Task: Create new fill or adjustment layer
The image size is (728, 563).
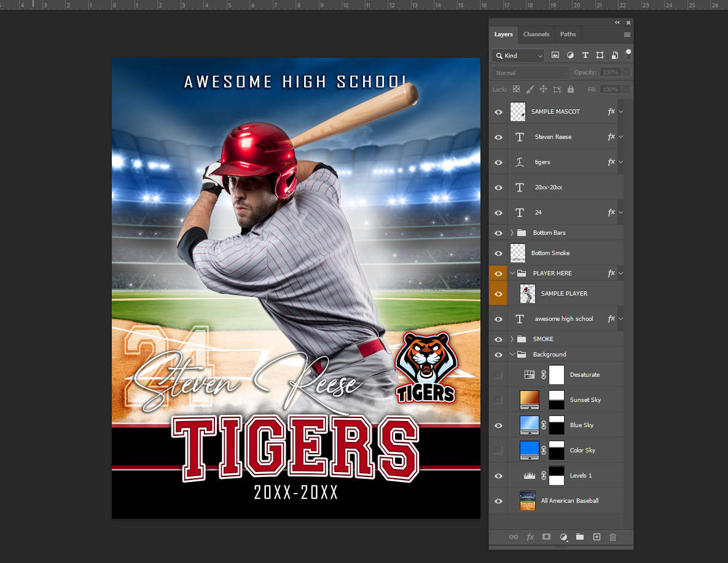Action: tap(563, 537)
